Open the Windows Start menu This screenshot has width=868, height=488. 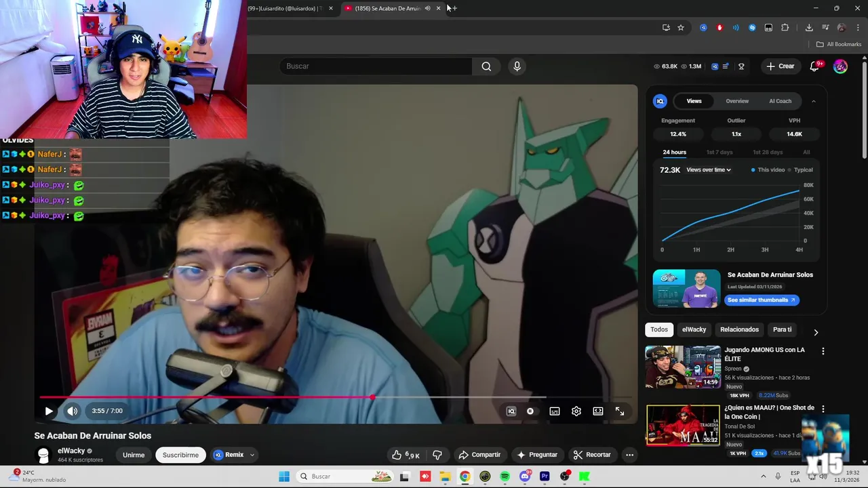pyautogui.click(x=284, y=476)
